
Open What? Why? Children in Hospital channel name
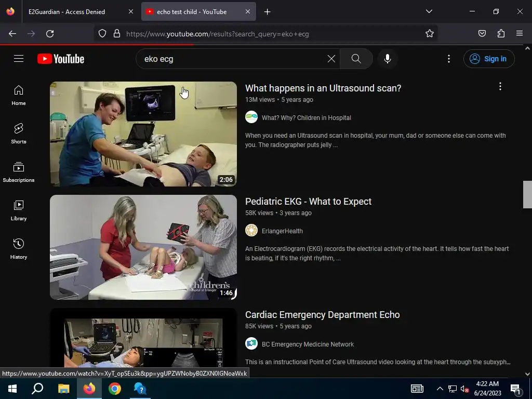pyautogui.click(x=307, y=118)
